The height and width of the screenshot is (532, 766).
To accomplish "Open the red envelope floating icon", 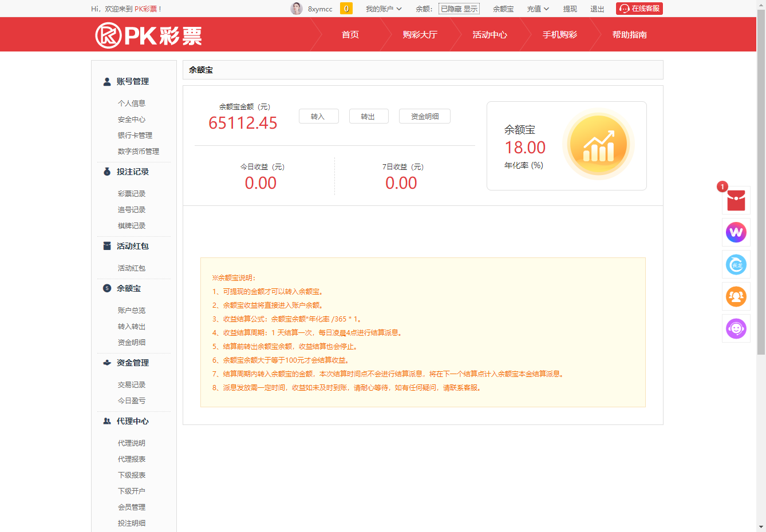I will coord(736,200).
